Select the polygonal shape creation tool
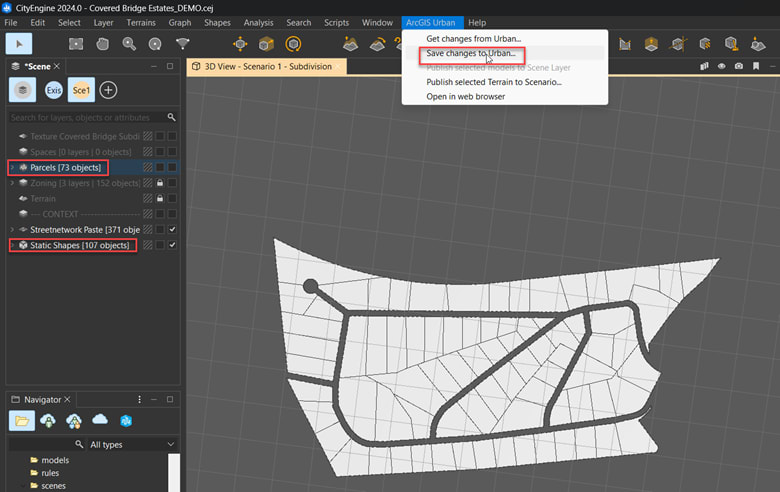This screenshot has width=780, height=492. [x=625, y=44]
